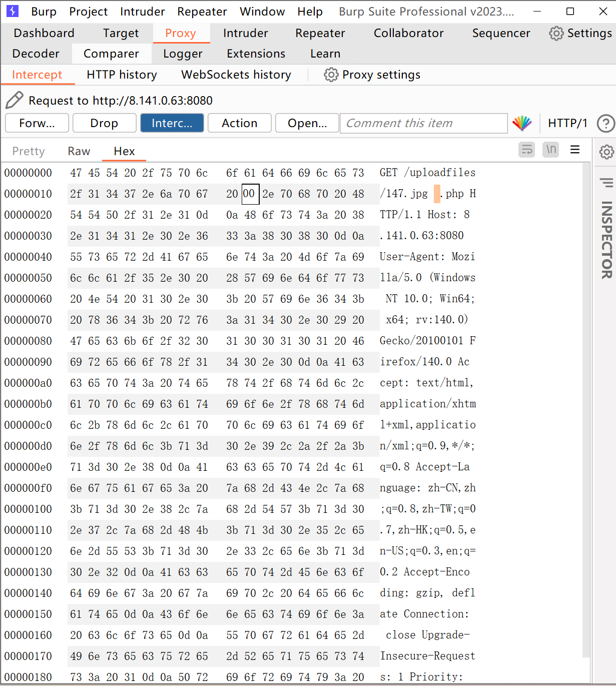The width and height of the screenshot is (616, 686).
Task: Open Inspector settings gear icon
Action: coord(606,152)
